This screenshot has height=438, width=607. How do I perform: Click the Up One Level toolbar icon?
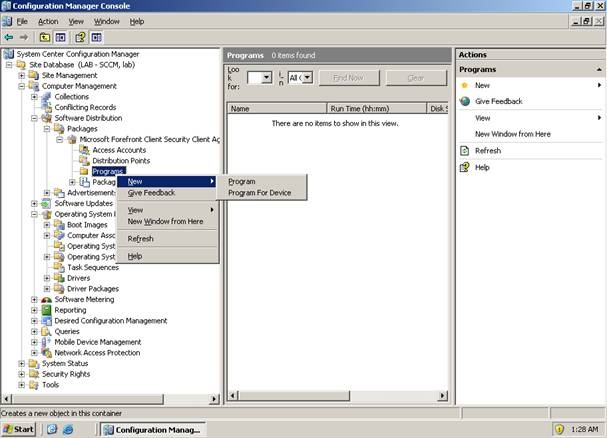coord(45,37)
